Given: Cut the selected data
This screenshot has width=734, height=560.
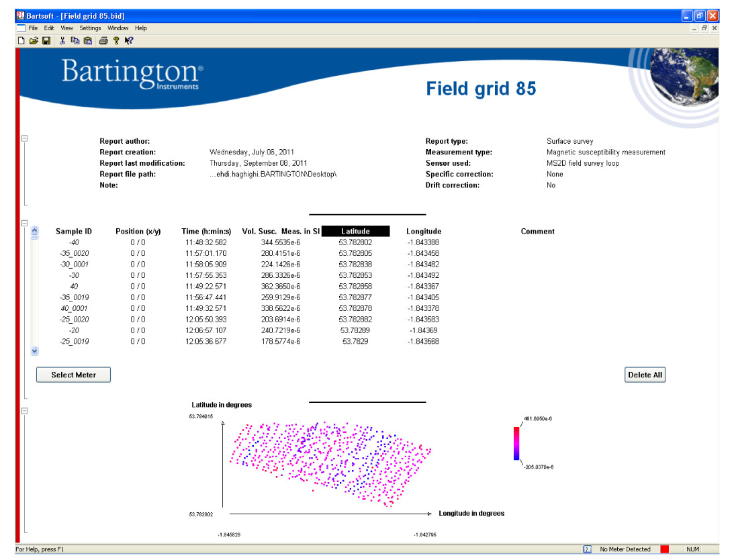Looking at the screenshot, I should click(x=62, y=40).
